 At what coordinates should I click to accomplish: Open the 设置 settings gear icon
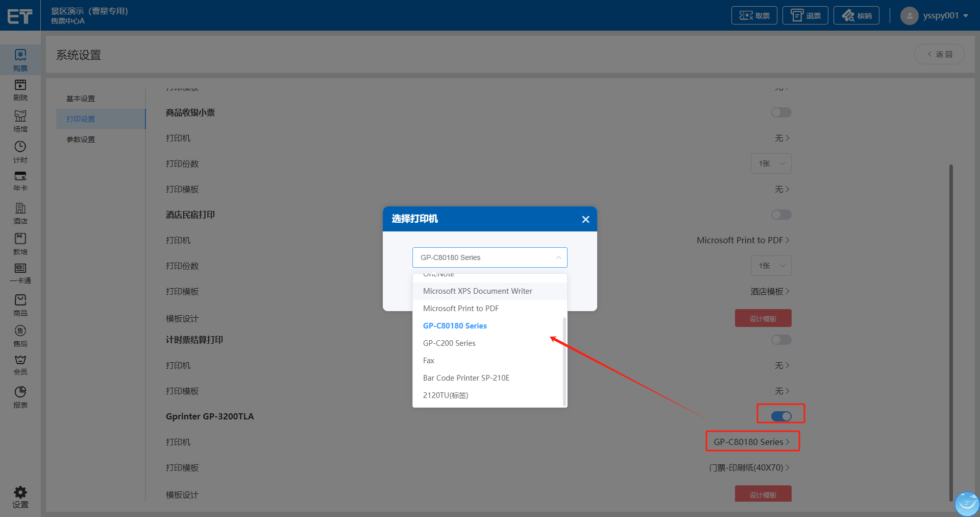pyautogui.click(x=20, y=497)
